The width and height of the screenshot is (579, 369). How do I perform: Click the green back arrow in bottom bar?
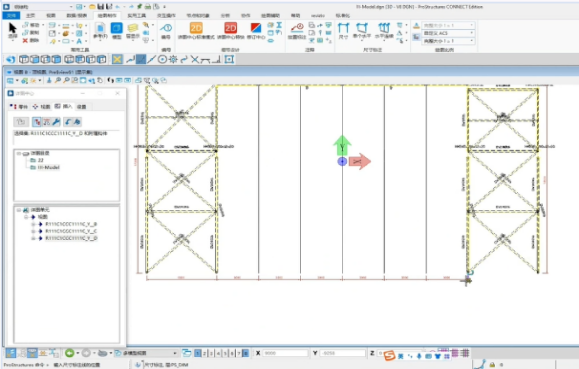pos(69,353)
